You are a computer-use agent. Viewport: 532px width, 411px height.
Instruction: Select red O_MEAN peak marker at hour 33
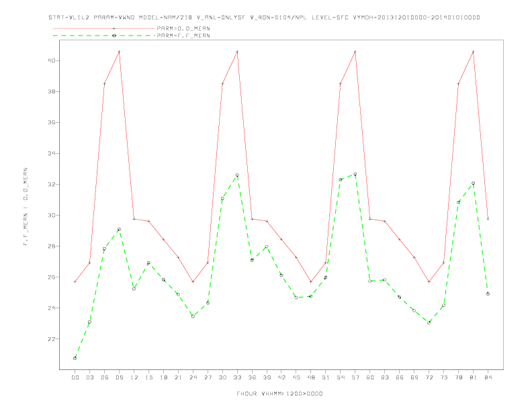click(237, 52)
